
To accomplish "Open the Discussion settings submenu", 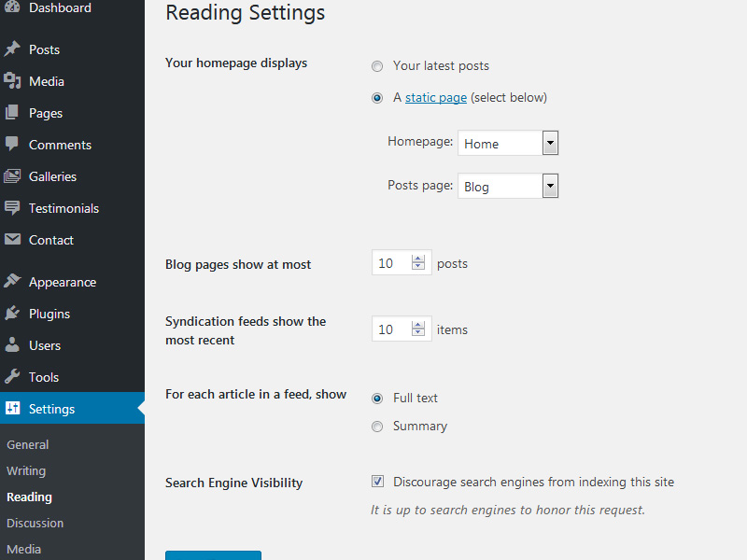I will click(x=35, y=523).
